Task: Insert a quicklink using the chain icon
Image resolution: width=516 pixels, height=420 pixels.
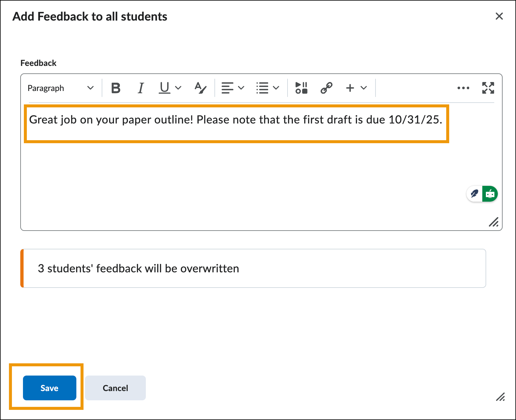Action: 326,88
